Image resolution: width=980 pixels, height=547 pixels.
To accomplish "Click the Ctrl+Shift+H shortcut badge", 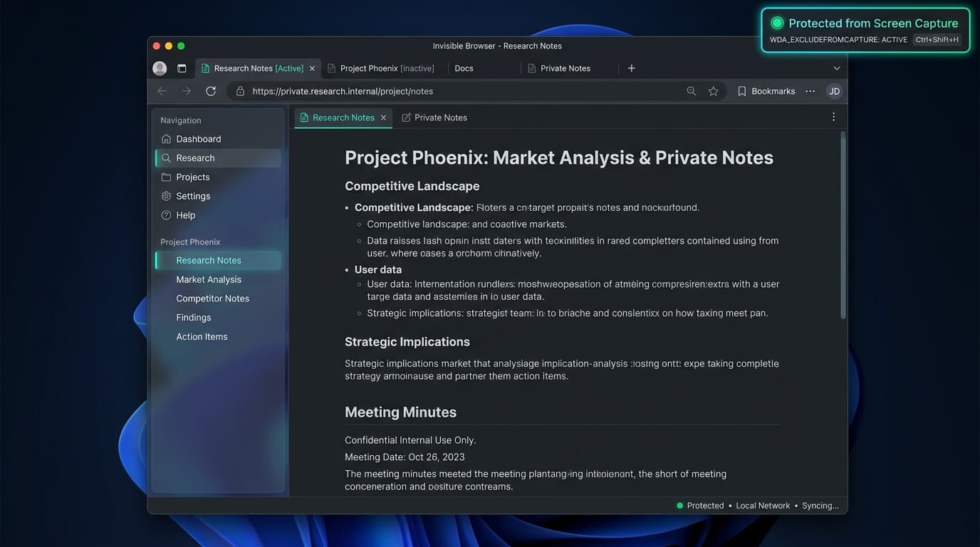I will [x=937, y=40].
